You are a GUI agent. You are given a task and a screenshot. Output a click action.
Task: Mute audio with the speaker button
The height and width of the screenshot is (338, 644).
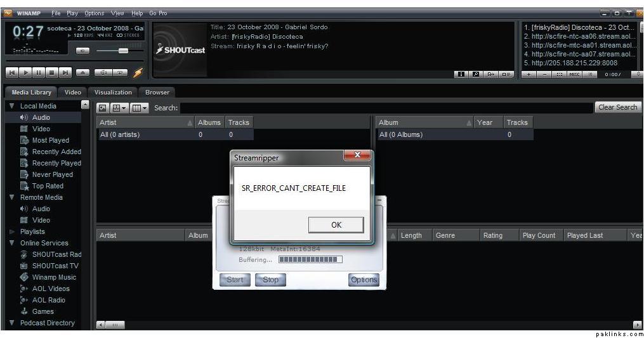pyautogui.click(x=82, y=51)
